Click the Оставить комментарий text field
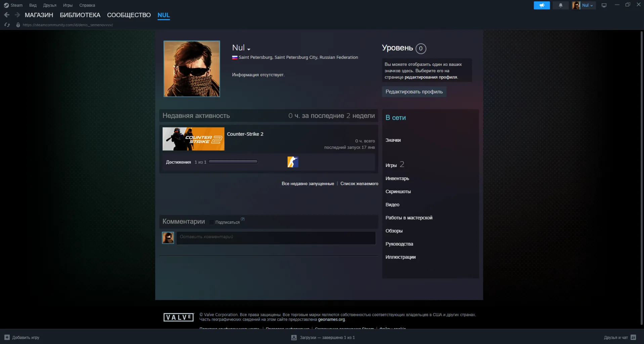The image size is (644, 344). pyautogui.click(x=276, y=238)
